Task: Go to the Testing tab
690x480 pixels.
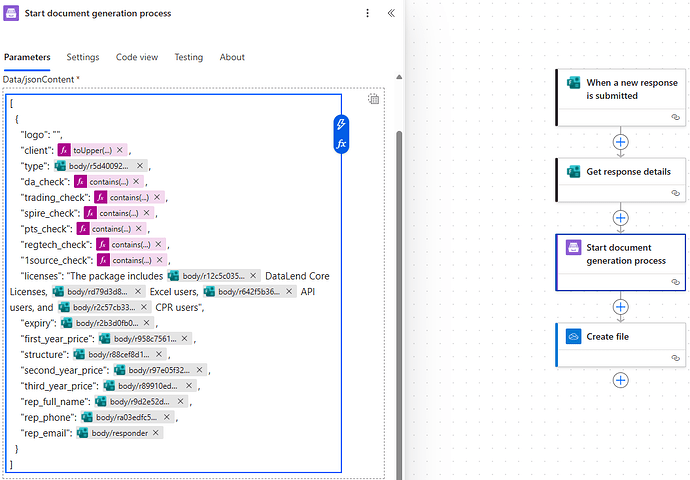Action: click(189, 57)
